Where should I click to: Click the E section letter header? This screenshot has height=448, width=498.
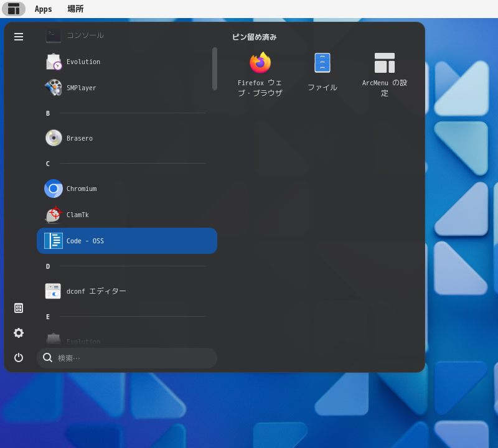click(x=48, y=317)
